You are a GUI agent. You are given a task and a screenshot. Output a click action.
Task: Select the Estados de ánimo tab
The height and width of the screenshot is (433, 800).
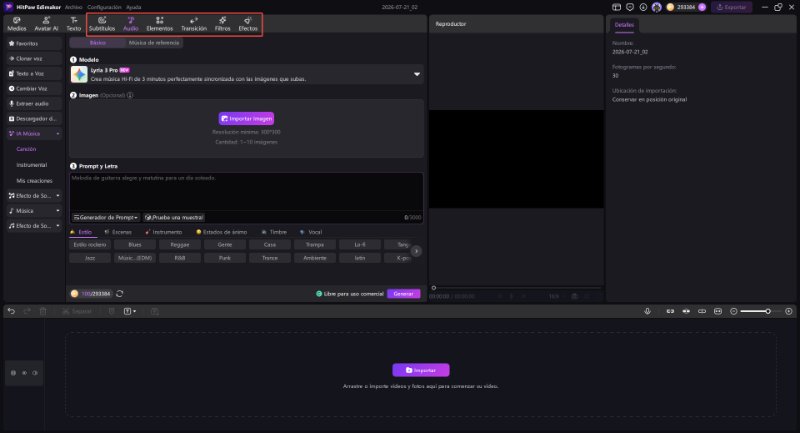point(222,232)
